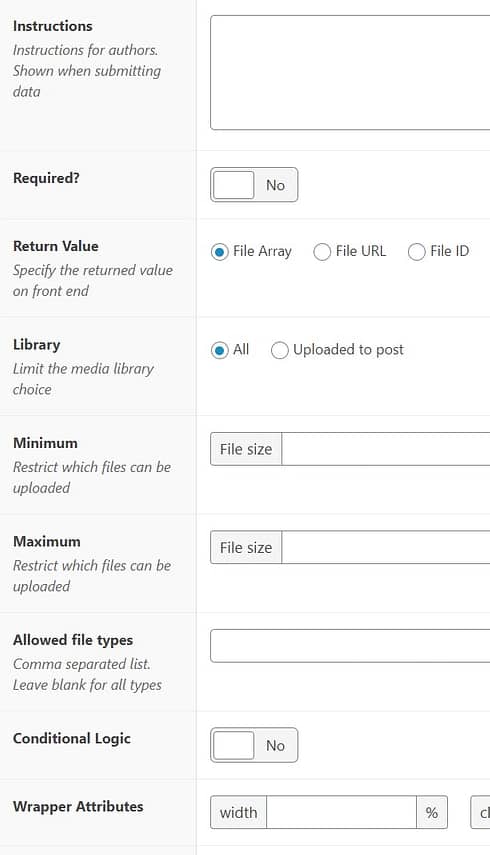Screen dimensions: 490x855
Task: Click the Maximum File size prefix label
Action: click(x=246, y=547)
